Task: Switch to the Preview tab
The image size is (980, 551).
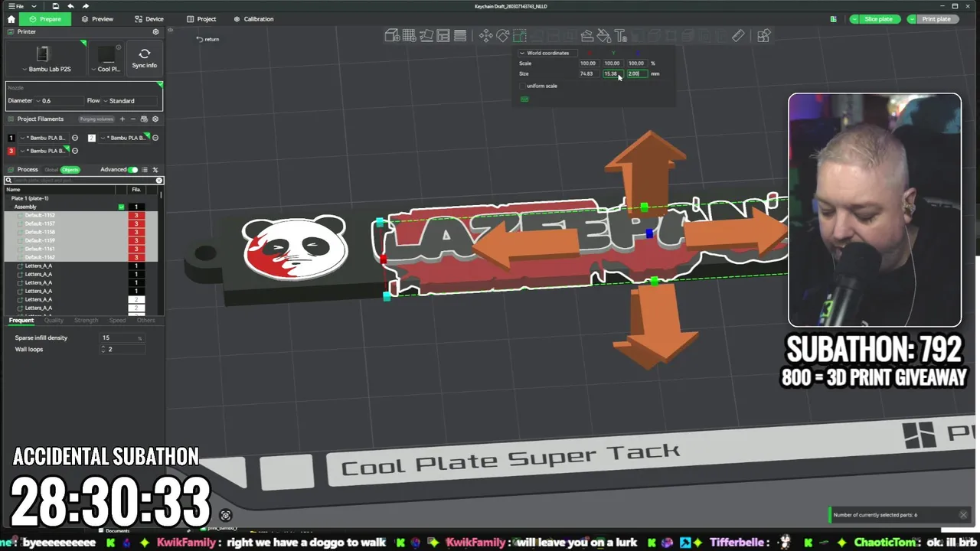Action: pyautogui.click(x=97, y=19)
